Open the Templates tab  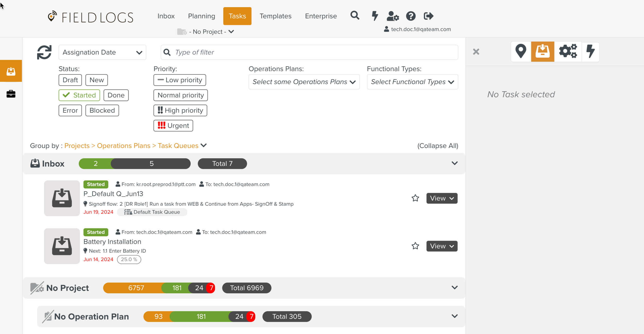pos(275,16)
